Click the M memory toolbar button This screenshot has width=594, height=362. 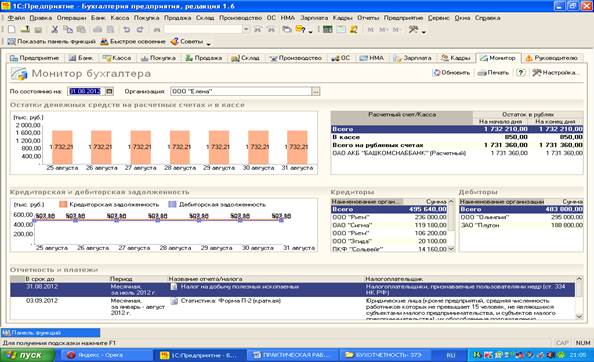[370, 29]
